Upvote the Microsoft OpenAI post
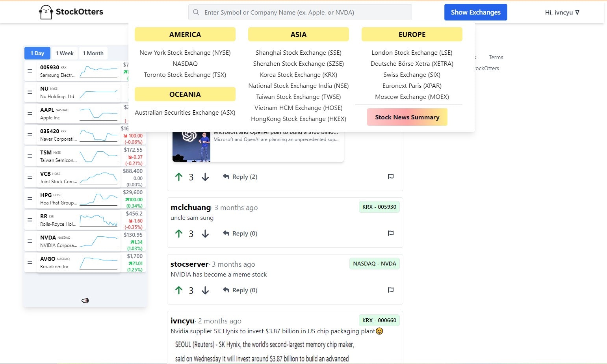The width and height of the screenshot is (607, 364). click(179, 177)
